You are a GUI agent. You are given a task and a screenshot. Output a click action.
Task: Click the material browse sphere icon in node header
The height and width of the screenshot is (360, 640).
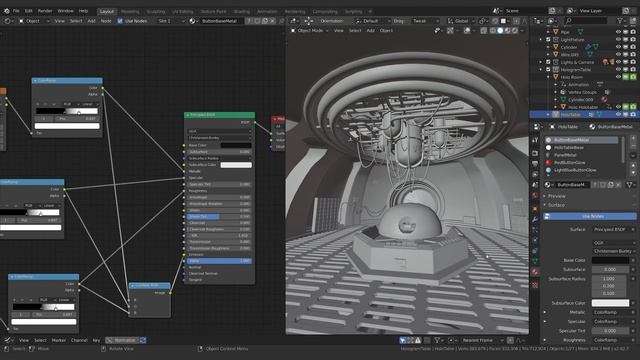(x=193, y=21)
